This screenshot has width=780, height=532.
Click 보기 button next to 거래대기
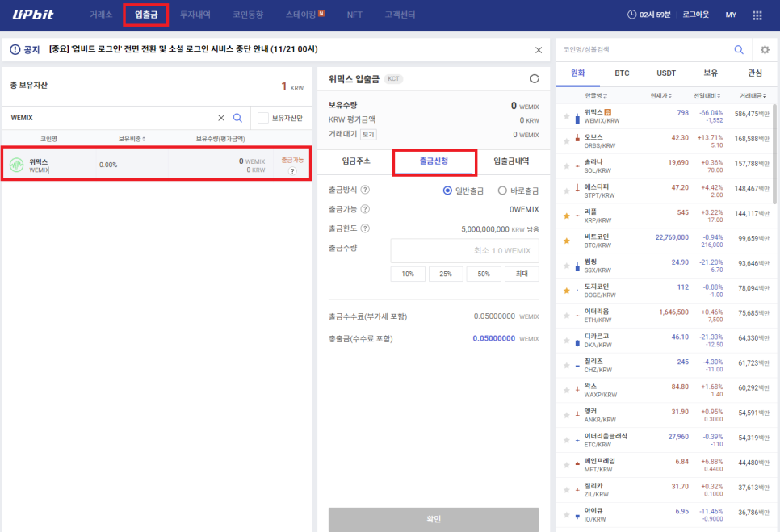coord(368,134)
